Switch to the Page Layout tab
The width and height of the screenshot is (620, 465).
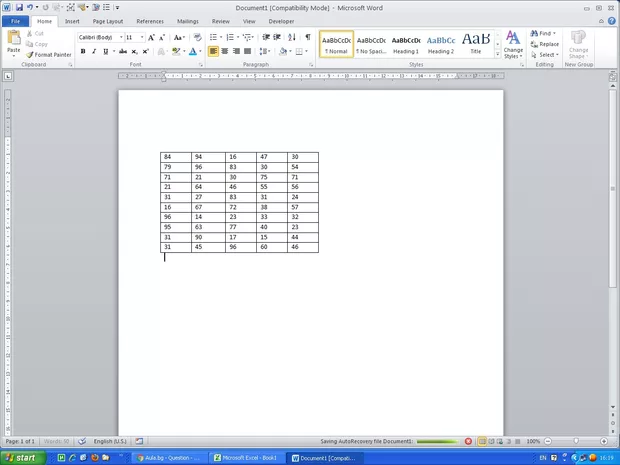[x=108, y=21]
